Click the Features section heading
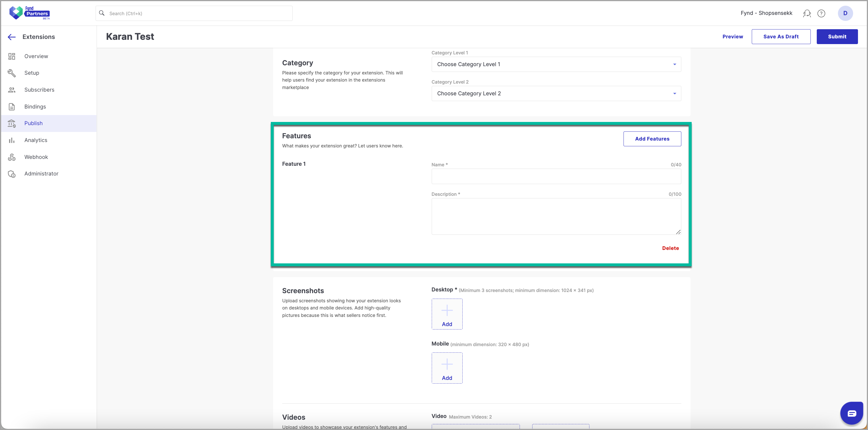The image size is (868, 430). [x=296, y=136]
